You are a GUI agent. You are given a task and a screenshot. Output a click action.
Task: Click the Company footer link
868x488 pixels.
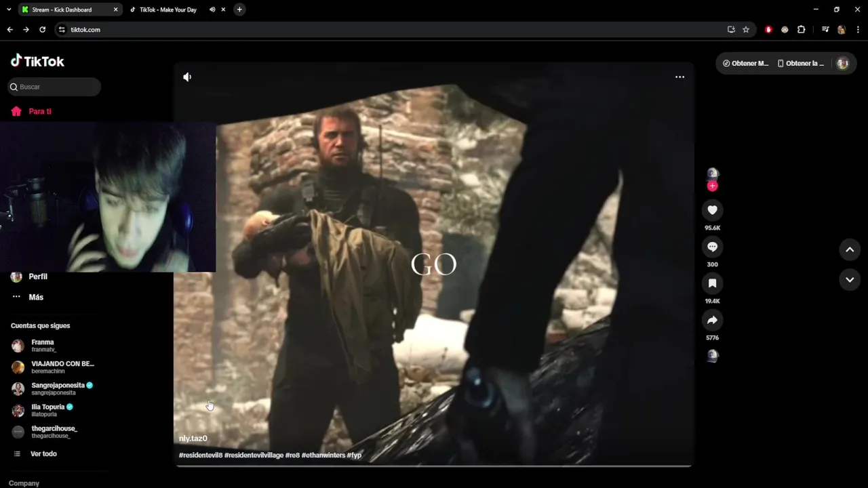coord(24,483)
